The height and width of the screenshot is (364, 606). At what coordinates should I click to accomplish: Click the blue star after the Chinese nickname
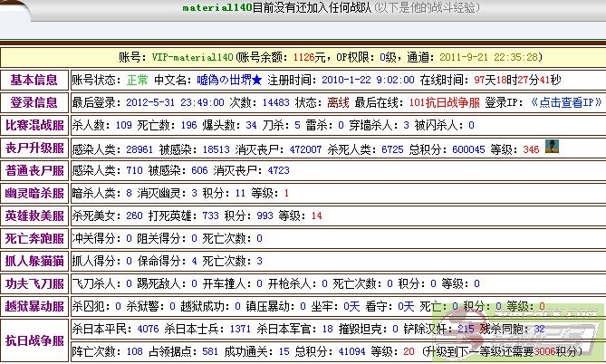pos(257,80)
